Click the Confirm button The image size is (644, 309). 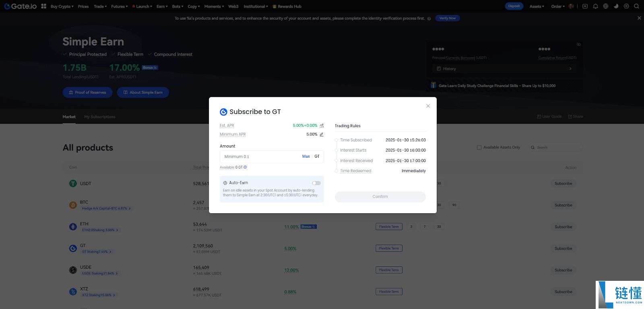click(380, 197)
